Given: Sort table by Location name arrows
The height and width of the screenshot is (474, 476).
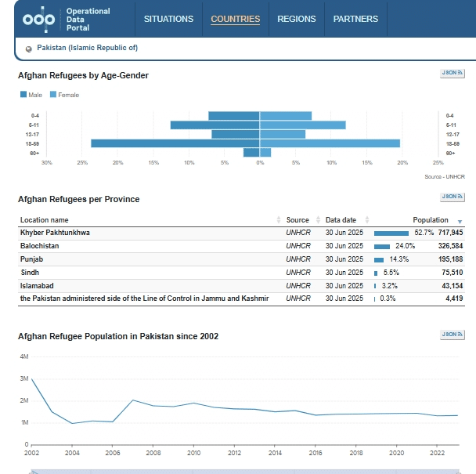Looking at the screenshot, I should coord(279,220).
